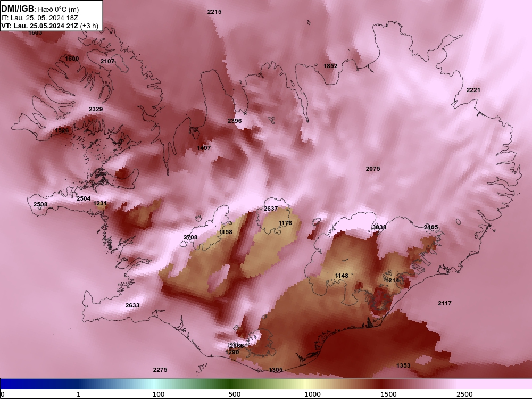Image resolution: width=532 pixels, height=399 pixels.
Task: Click the 2405 value label in east
Action: pos(431,227)
